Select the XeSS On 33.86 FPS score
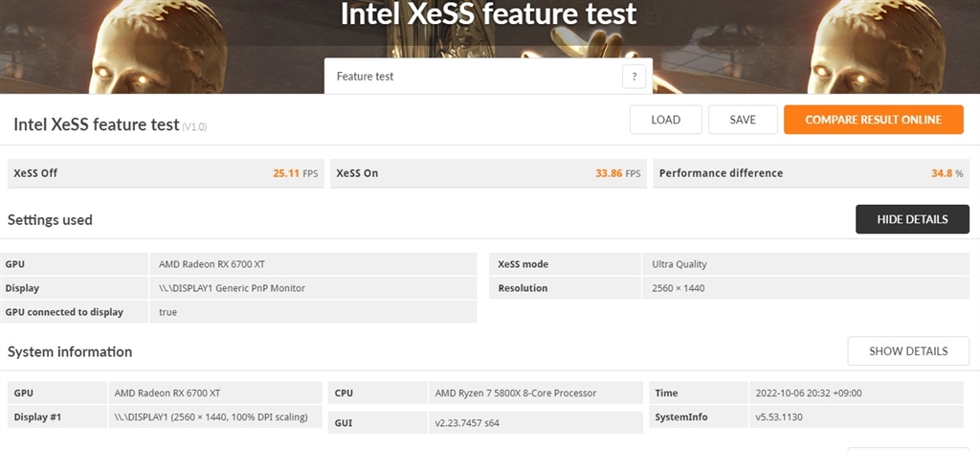980x451 pixels. click(608, 173)
